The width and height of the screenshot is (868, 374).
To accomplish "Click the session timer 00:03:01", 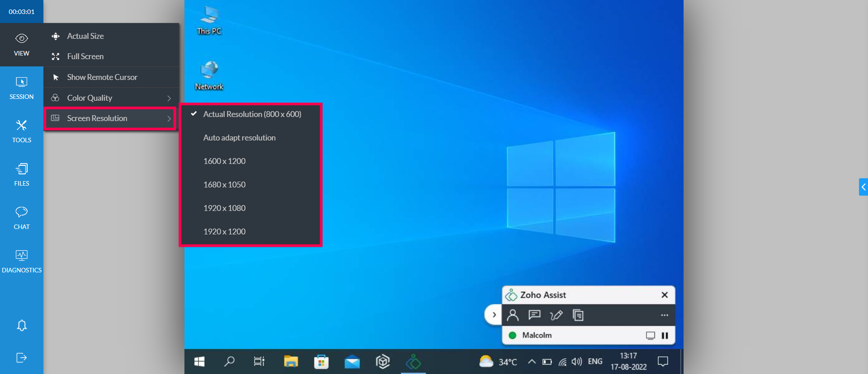I will pos(22,12).
